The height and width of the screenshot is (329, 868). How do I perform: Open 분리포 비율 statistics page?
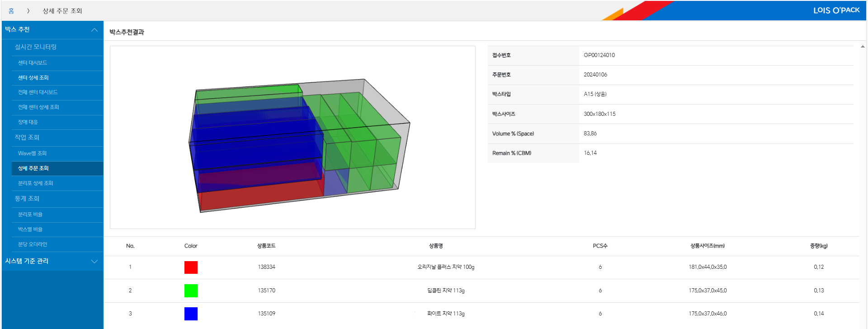[x=30, y=215]
